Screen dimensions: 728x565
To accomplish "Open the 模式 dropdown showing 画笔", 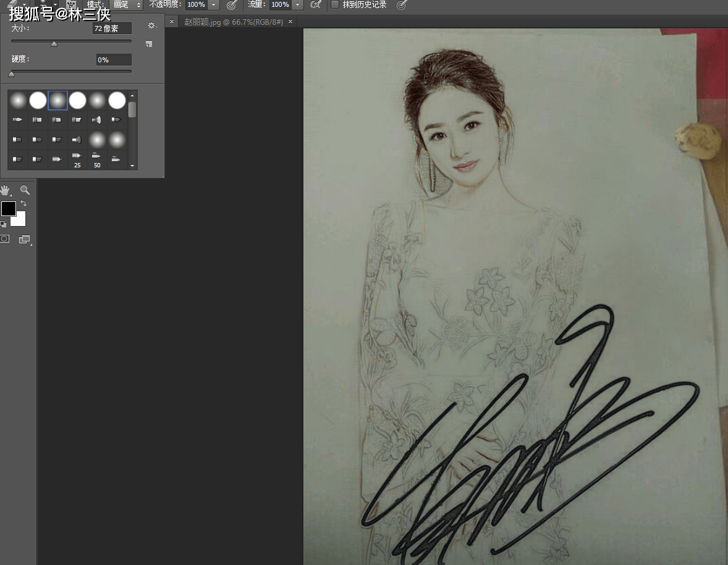I will (x=125, y=5).
